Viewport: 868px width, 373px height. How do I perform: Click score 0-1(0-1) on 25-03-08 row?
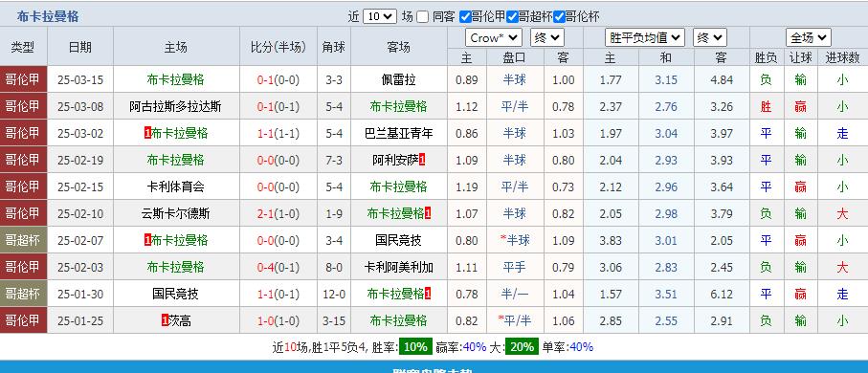278,107
